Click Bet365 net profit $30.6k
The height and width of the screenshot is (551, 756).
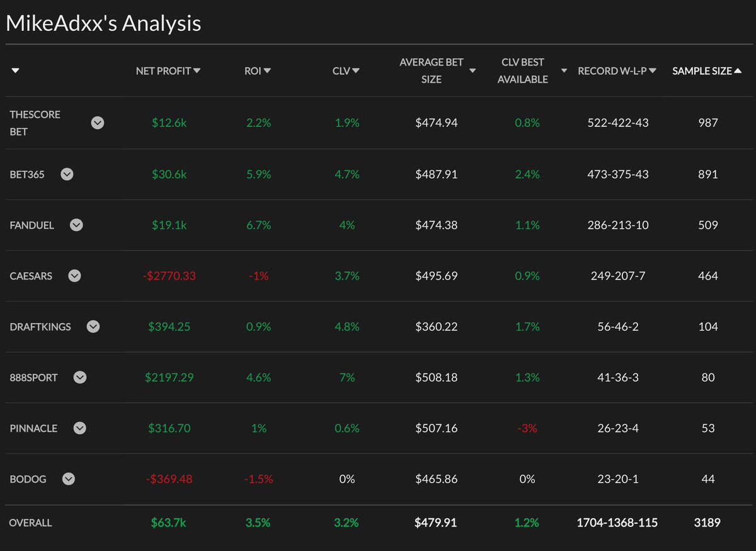point(169,174)
